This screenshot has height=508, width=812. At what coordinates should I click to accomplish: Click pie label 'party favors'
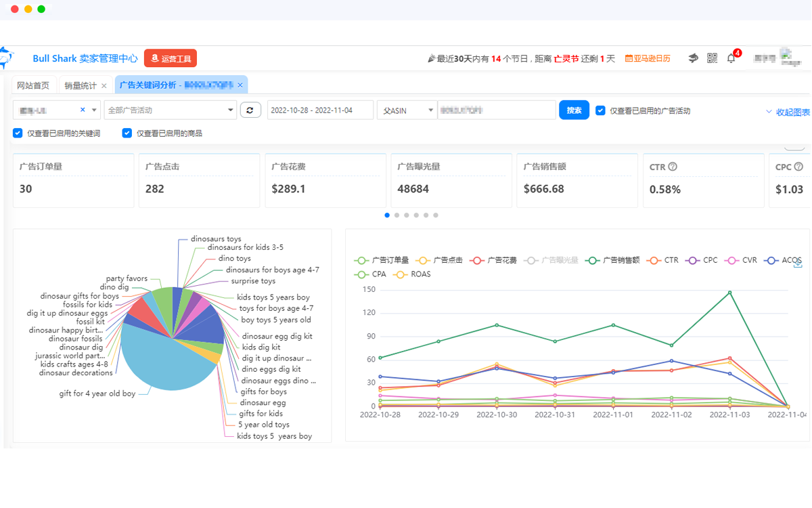pyautogui.click(x=127, y=278)
